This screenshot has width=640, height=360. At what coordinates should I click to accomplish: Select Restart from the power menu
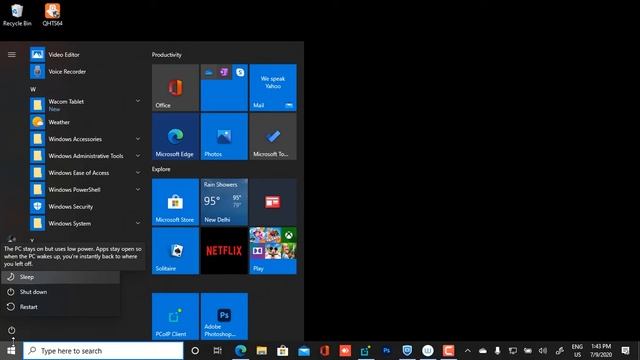pyautogui.click(x=61, y=307)
